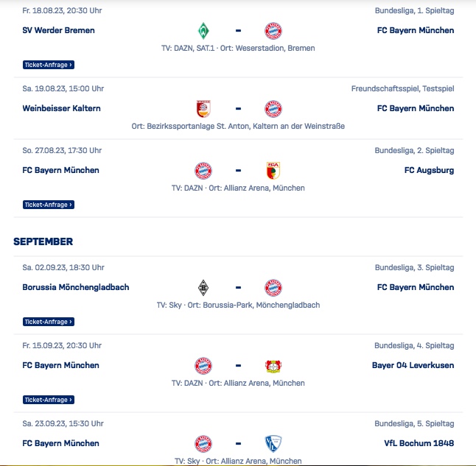Click Bayern crest in Augsburg match row
This screenshot has height=466, width=476.
(x=203, y=170)
